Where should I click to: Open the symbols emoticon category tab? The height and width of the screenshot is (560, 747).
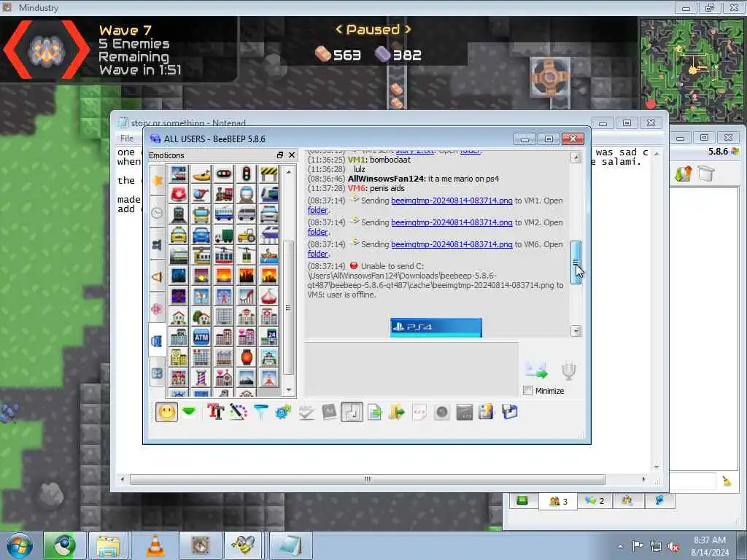pos(158,373)
